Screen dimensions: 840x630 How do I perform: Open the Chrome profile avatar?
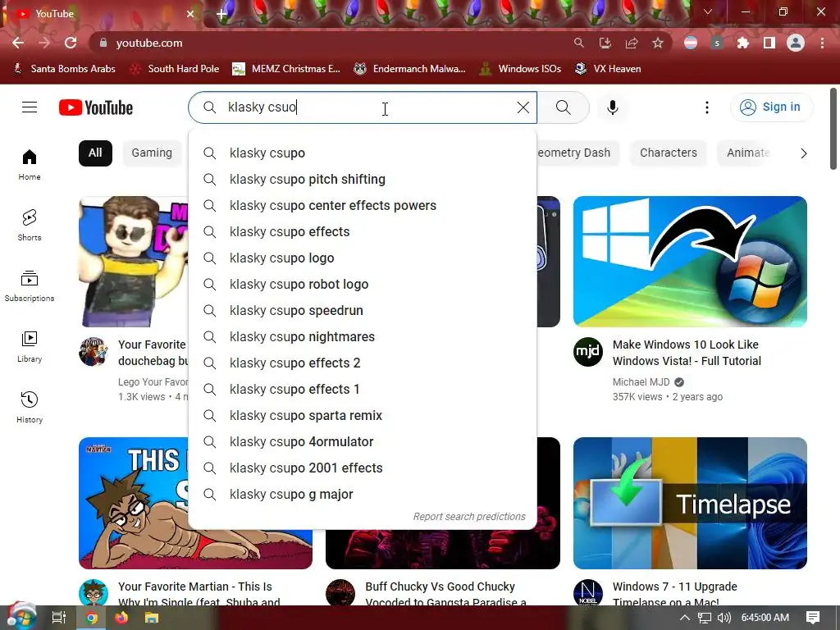point(796,43)
